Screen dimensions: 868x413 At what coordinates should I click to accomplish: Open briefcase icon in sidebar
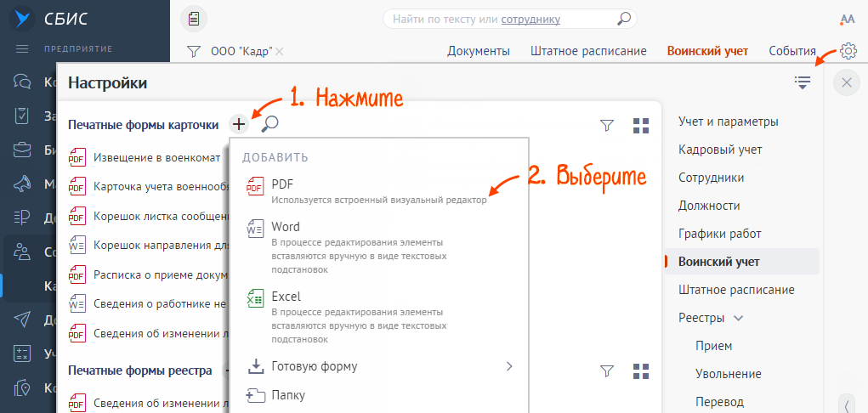pyautogui.click(x=22, y=150)
